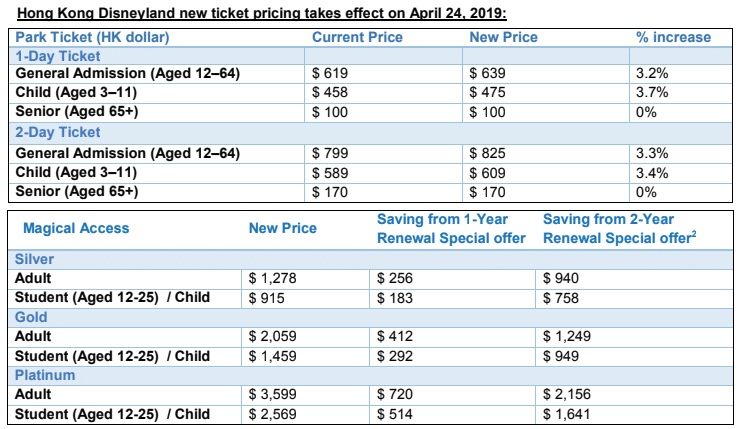Click the $ 2,059 Gold adult price
This screenshot has height=429, width=742.
coord(270,337)
